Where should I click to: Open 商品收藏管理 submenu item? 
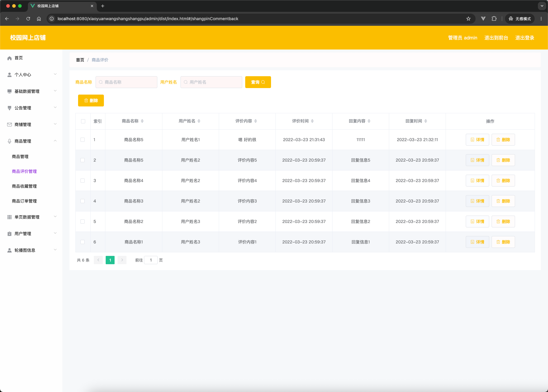pos(24,186)
